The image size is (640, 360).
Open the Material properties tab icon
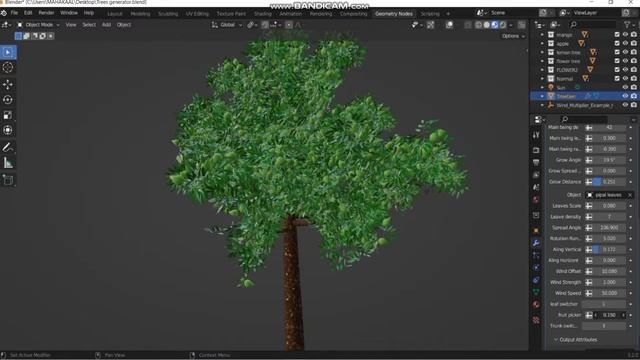[x=536, y=304]
